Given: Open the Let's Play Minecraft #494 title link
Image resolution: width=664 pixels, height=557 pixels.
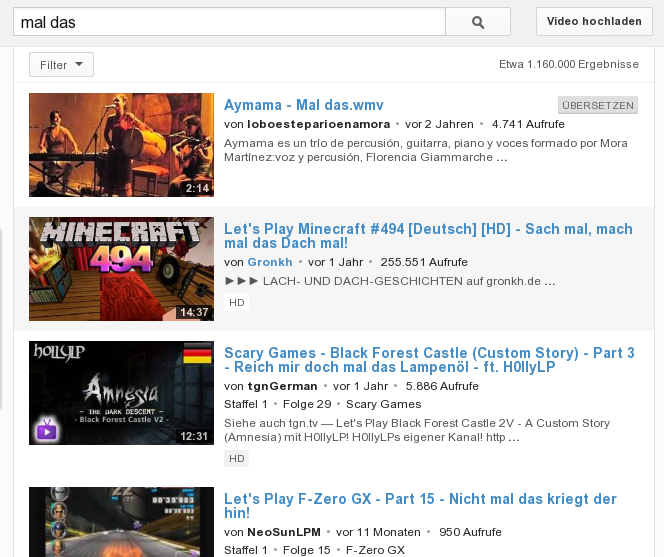Looking at the screenshot, I should (x=428, y=236).
